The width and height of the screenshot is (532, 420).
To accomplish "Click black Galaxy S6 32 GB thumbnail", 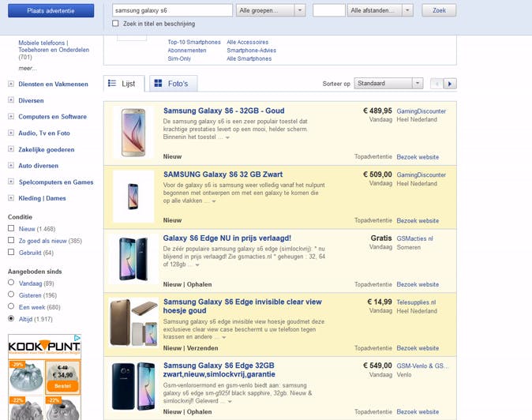I will click(133, 197).
